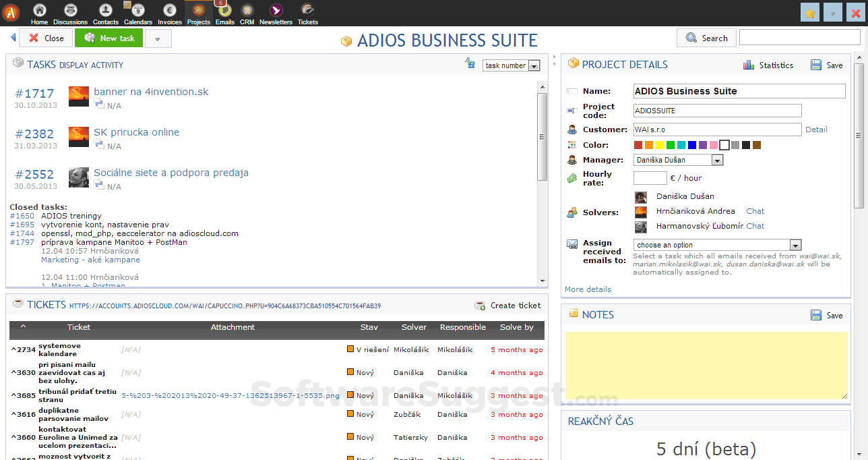Screen dimensions: 868x460
Task: Open task SK prirucka online
Action: coord(136,132)
